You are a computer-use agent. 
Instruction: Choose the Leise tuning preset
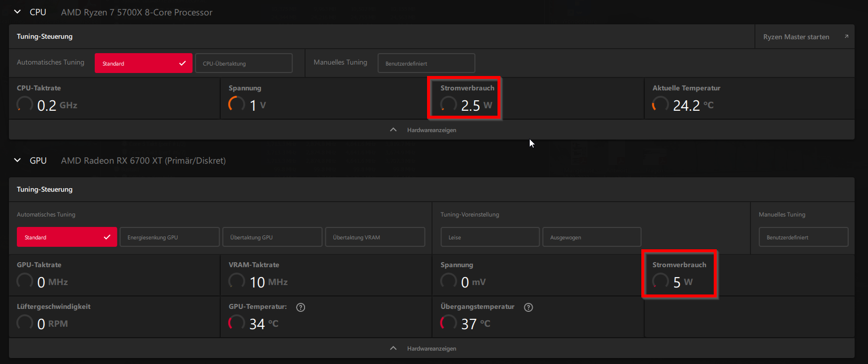pos(490,237)
